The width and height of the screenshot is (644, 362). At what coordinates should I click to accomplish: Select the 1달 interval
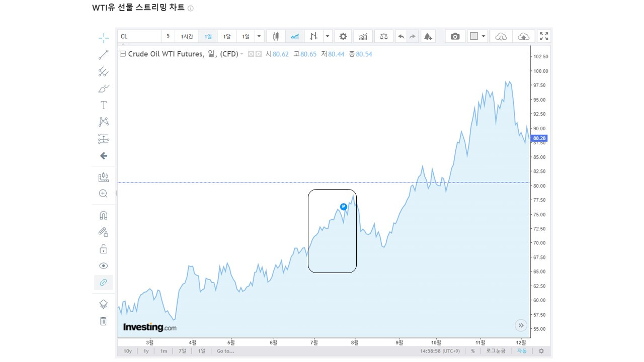(x=227, y=36)
